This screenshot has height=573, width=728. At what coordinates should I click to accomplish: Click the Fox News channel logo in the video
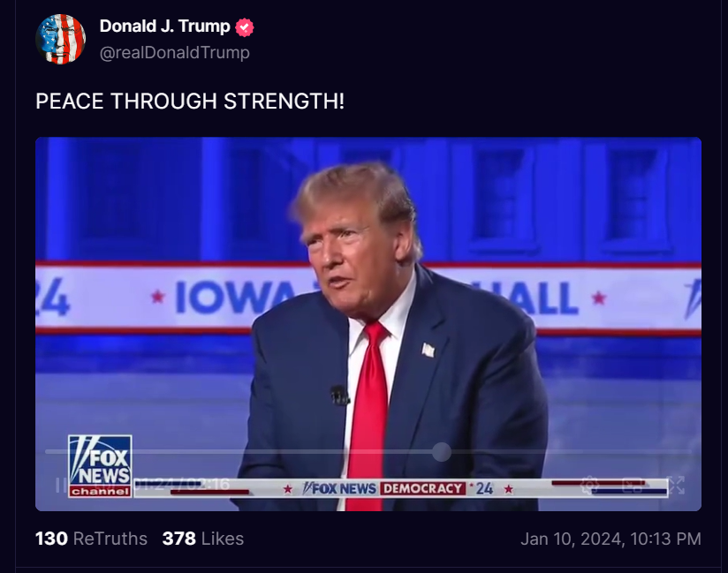[x=100, y=466]
